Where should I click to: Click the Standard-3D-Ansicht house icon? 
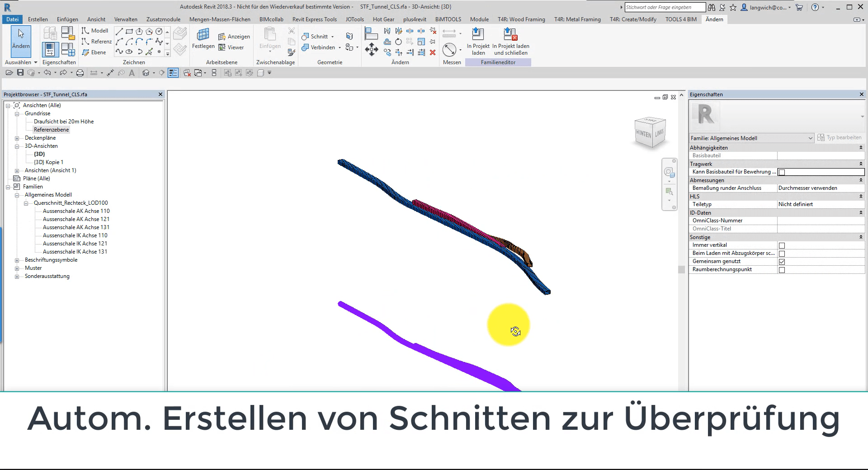click(146, 72)
